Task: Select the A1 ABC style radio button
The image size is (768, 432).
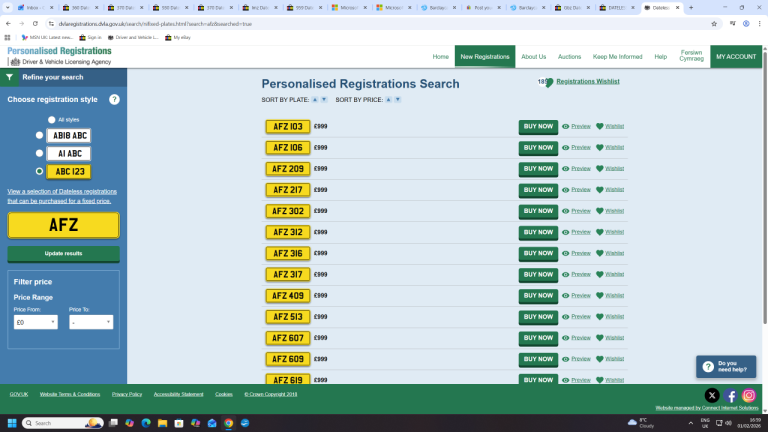Action: 39,153
